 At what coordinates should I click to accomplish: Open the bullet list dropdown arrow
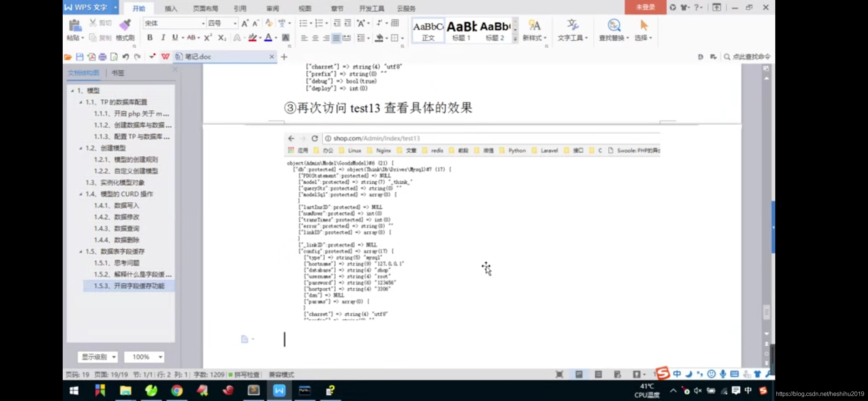[311, 23]
